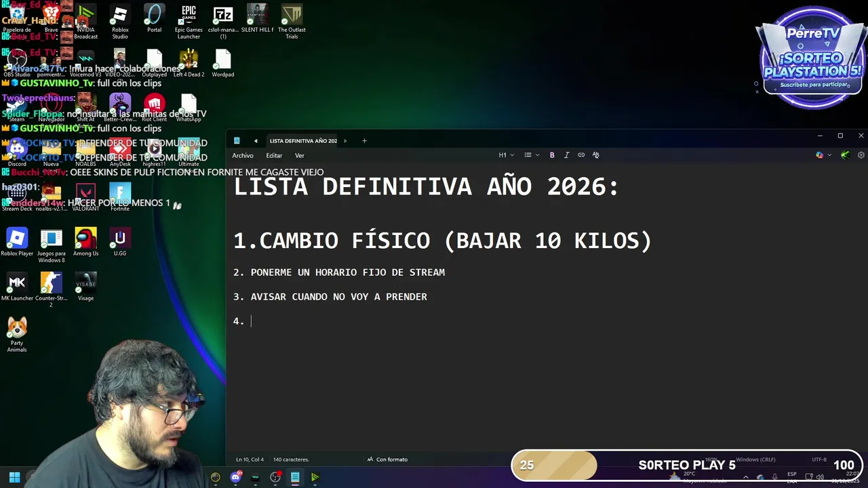
Task: Open the 7z cslol-manager archive icon
Action: point(223,22)
